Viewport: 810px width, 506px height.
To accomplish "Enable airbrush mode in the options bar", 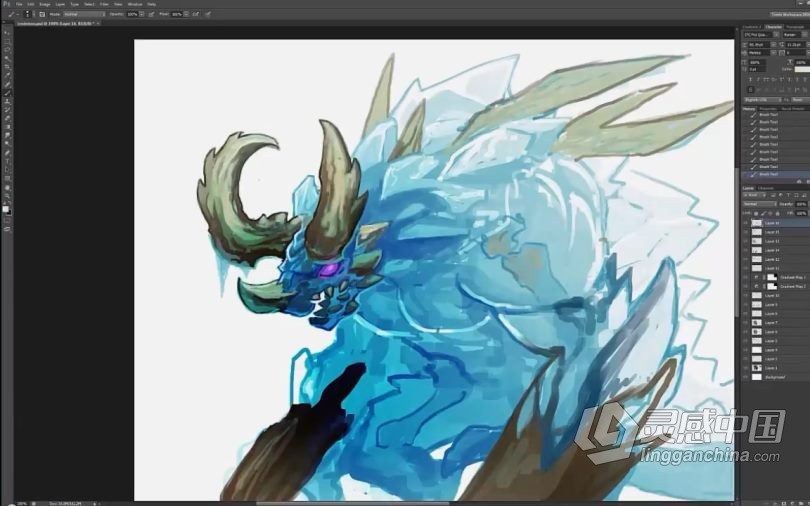I will coord(196,14).
